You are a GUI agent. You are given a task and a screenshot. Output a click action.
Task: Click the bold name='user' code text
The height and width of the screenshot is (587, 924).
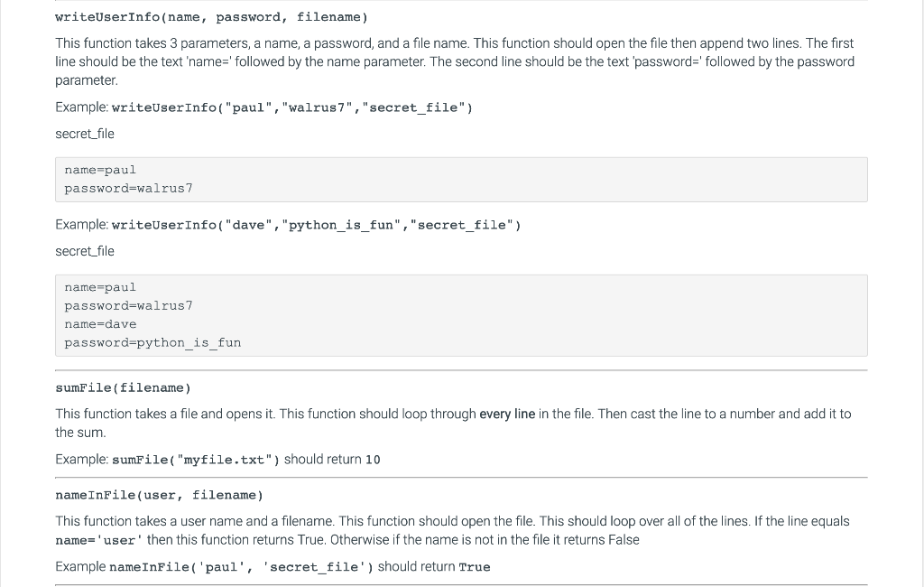[x=99, y=540]
